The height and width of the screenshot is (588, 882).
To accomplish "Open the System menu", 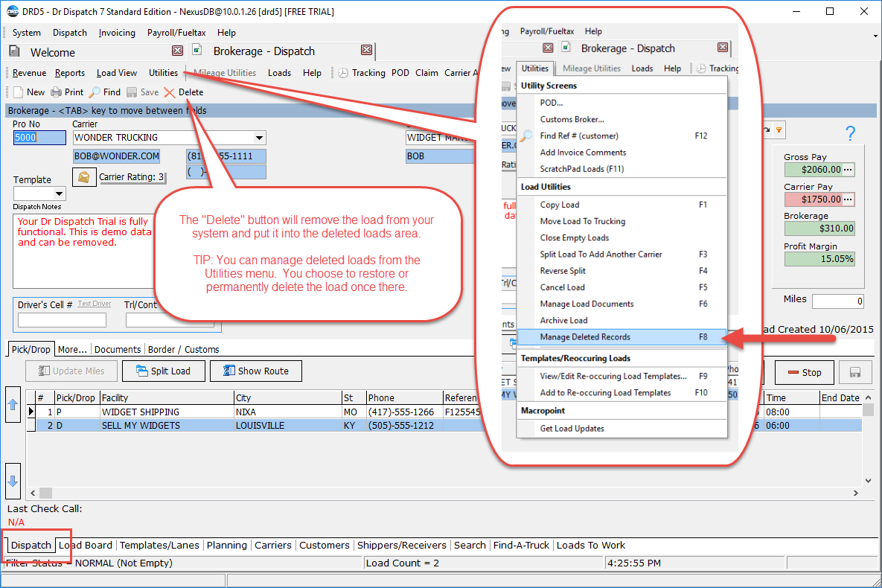I will pos(27,33).
